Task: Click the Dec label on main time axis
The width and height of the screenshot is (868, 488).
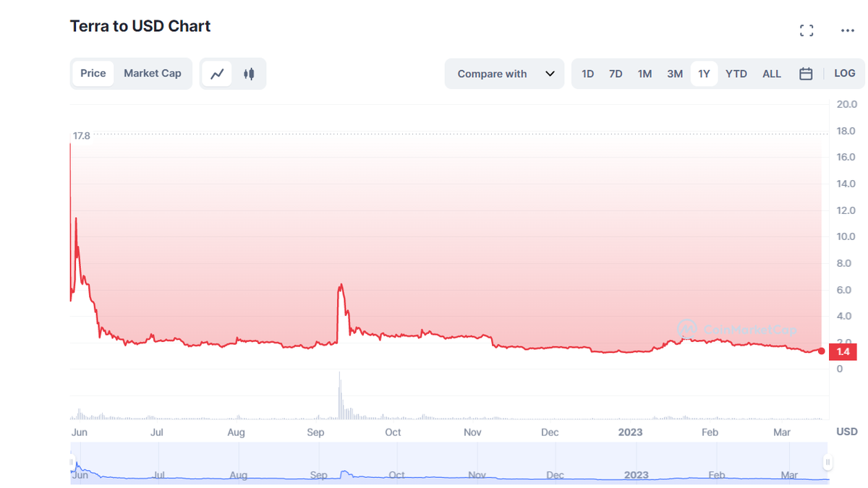Action: click(x=550, y=432)
